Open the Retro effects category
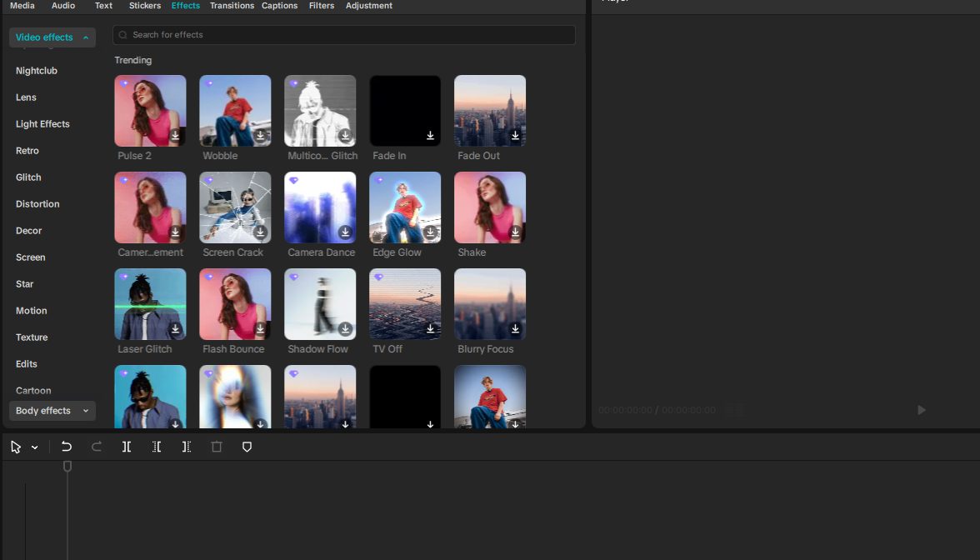This screenshot has height=560, width=980. pyautogui.click(x=27, y=150)
